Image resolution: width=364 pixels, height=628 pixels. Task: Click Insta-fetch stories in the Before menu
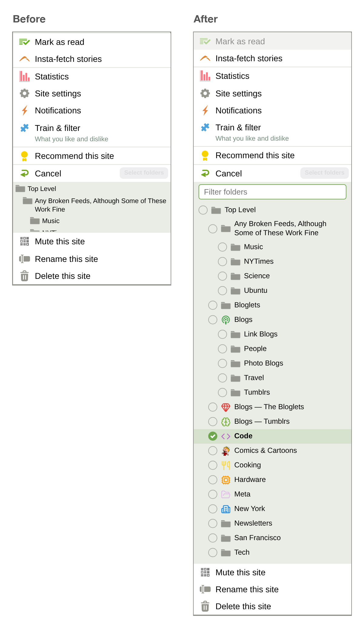(92, 59)
